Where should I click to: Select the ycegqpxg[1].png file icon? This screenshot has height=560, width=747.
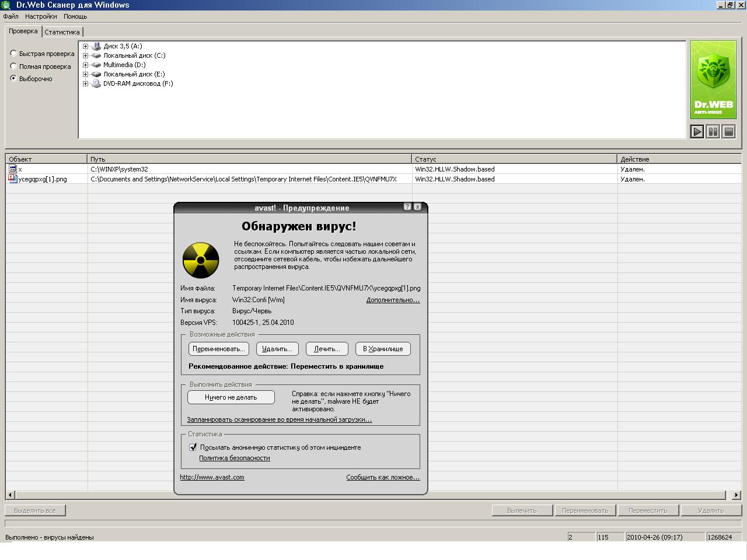point(13,179)
